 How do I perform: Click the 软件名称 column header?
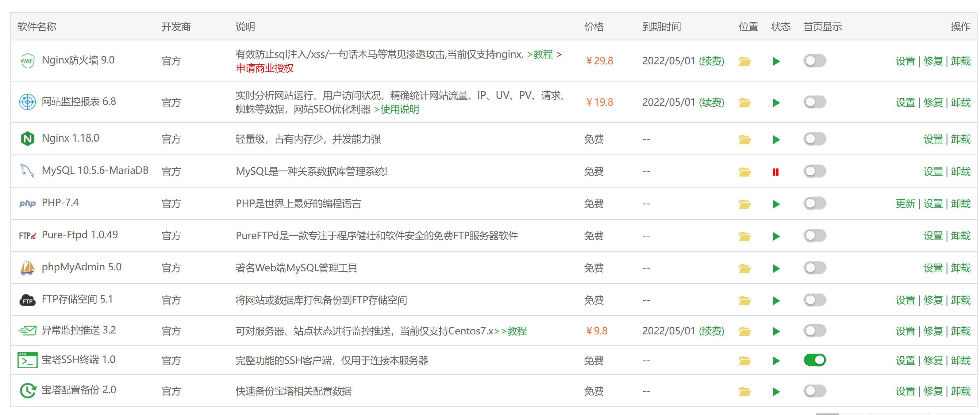(37, 27)
